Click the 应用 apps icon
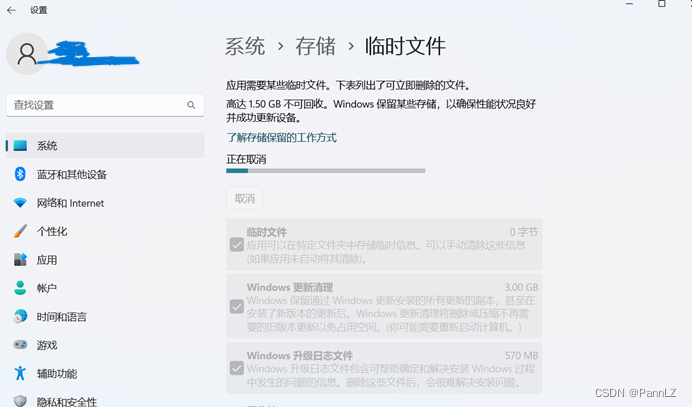 click(20, 260)
